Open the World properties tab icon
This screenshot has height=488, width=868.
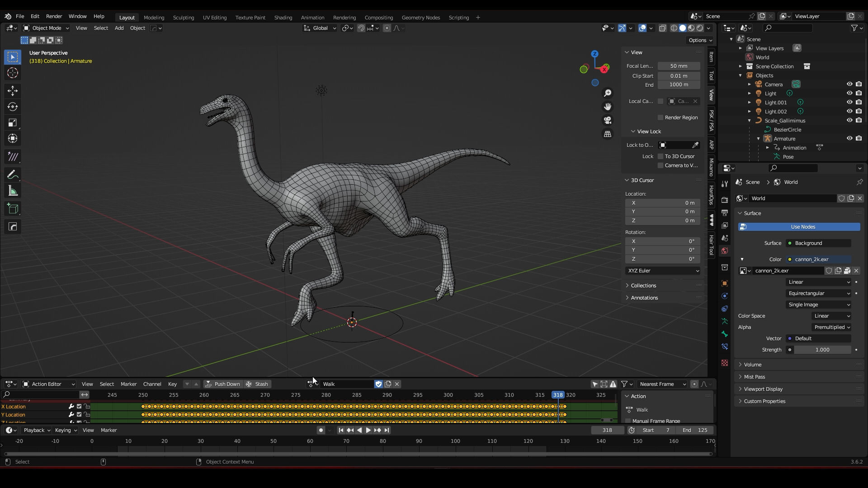click(725, 251)
